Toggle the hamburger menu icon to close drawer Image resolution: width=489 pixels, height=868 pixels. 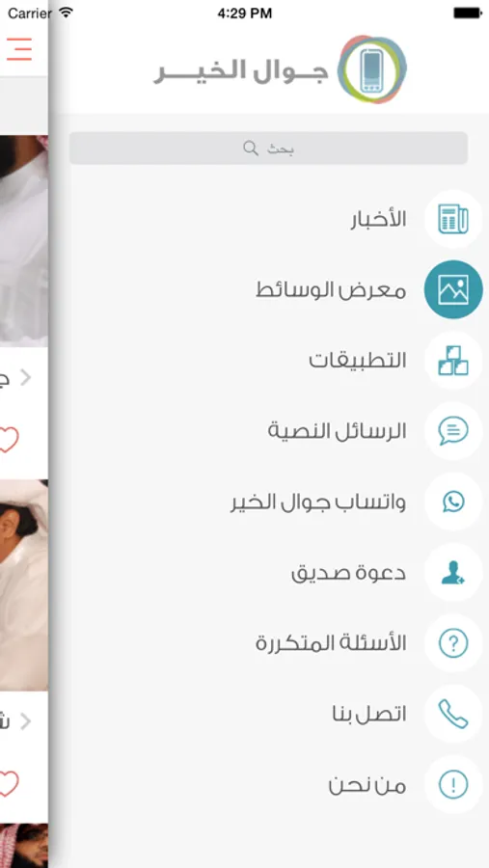pos(19,49)
